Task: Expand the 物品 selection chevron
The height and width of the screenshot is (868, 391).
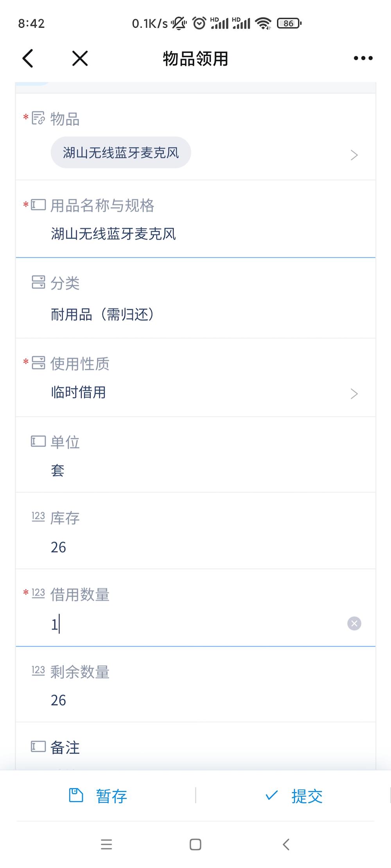Action: click(354, 155)
